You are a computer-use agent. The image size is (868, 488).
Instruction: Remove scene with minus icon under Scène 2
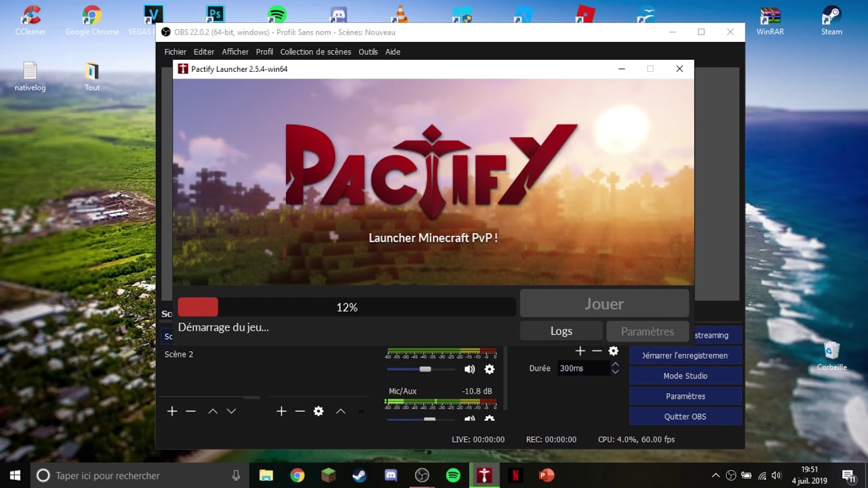tap(191, 411)
